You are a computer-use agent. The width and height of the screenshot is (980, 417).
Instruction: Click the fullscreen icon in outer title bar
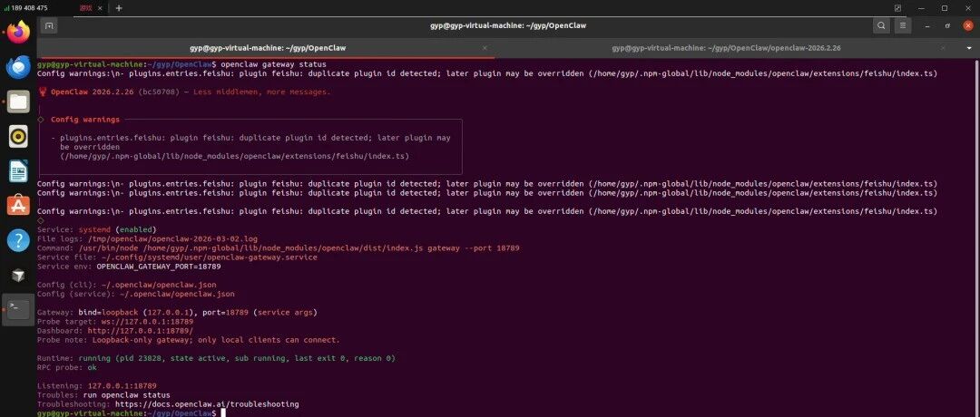(x=898, y=8)
